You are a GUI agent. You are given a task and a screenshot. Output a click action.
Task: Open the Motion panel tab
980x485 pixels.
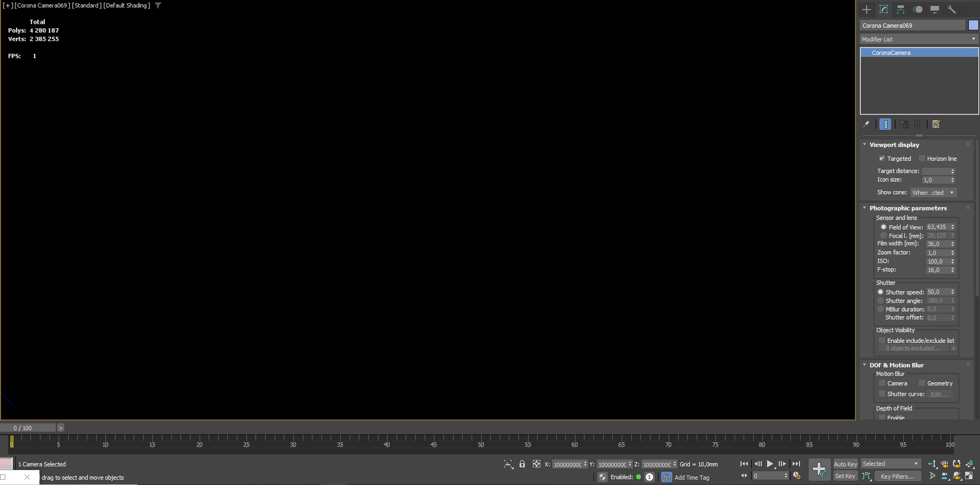[918, 10]
